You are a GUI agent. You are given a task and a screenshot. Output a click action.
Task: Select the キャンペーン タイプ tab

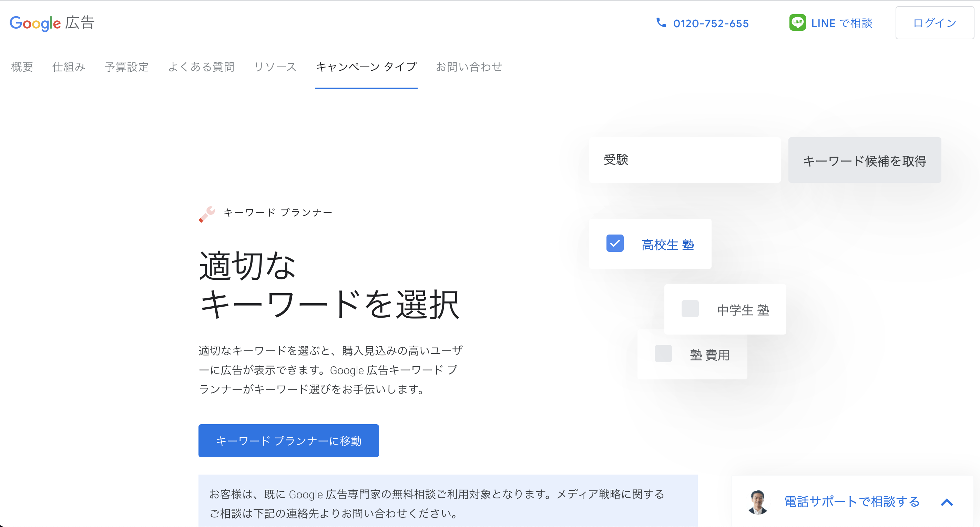pos(366,67)
